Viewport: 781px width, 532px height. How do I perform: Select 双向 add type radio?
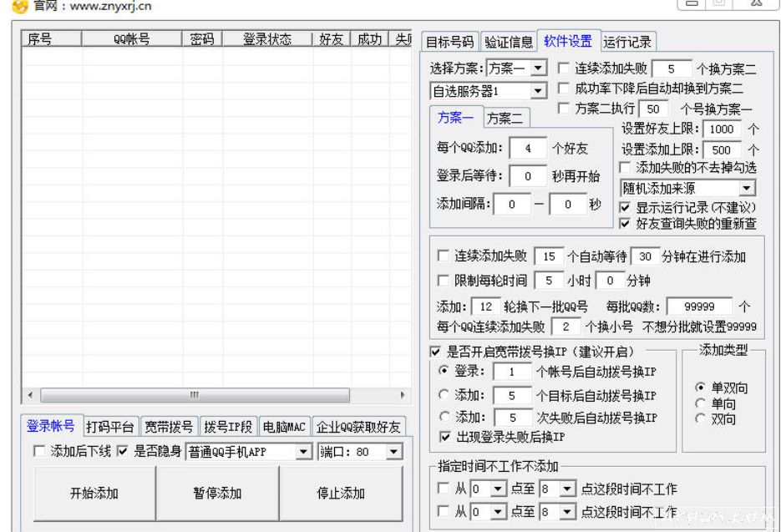700,418
